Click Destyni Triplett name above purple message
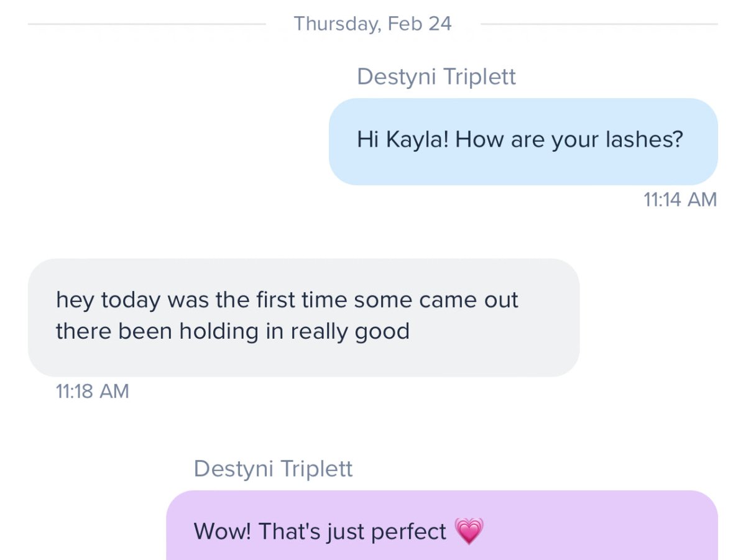 [273, 469]
